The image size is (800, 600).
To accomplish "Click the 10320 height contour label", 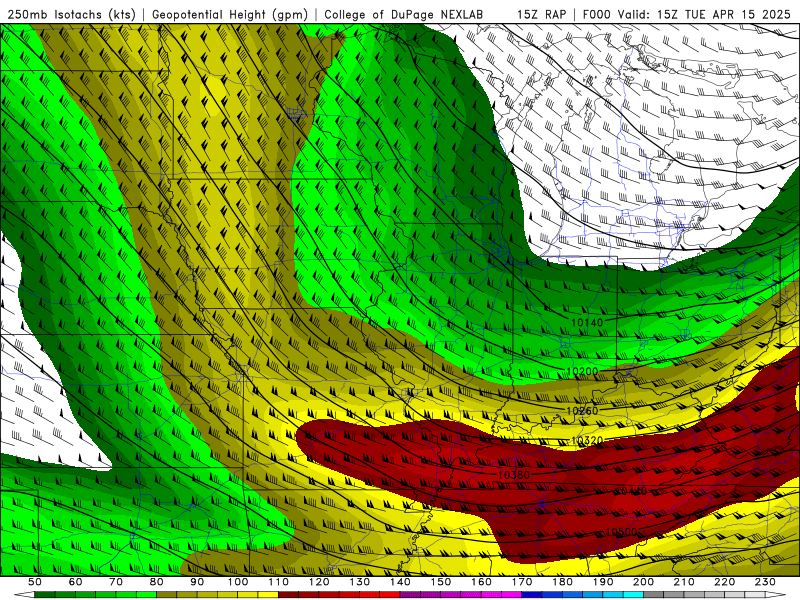I will 587,440.
